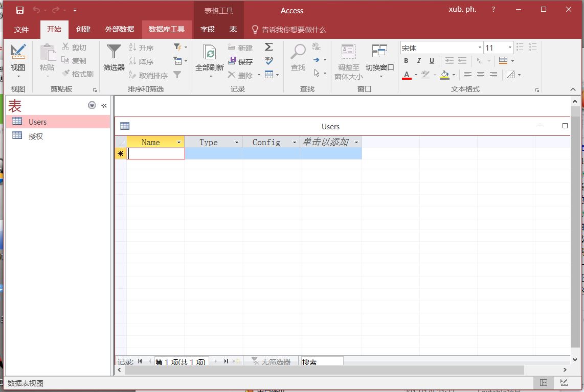Click the 粘贴 (Paste) clipboard icon
The image size is (584, 392).
click(x=47, y=52)
